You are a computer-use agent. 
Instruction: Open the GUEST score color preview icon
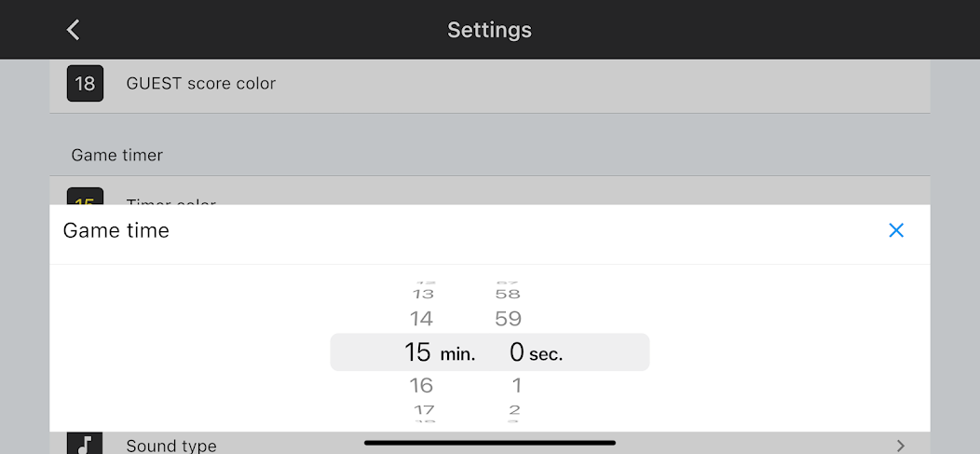[85, 84]
